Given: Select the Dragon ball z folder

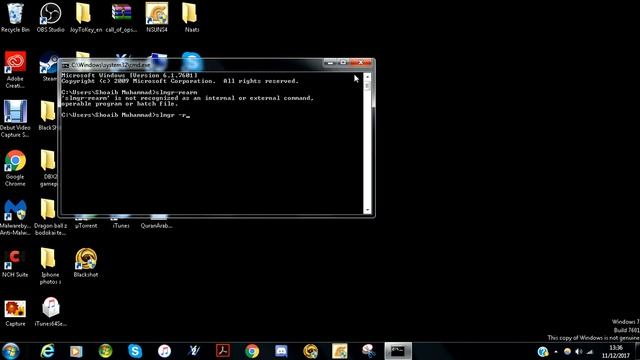Looking at the screenshot, I should pyautogui.click(x=50, y=217).
